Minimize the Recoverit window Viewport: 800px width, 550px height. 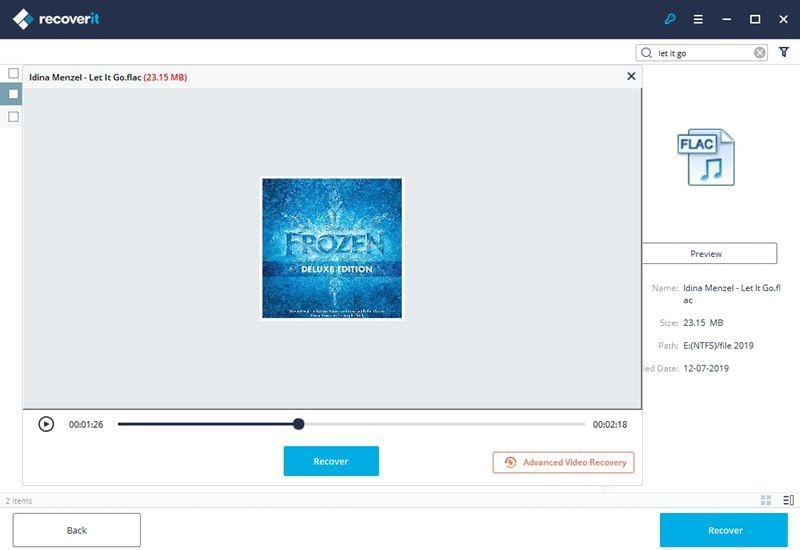727,19
